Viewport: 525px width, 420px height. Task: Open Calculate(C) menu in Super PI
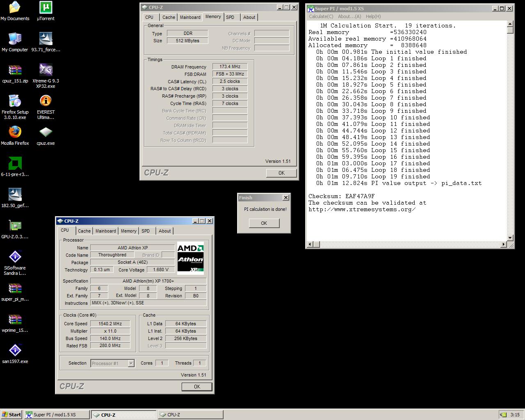coord(321,16)
